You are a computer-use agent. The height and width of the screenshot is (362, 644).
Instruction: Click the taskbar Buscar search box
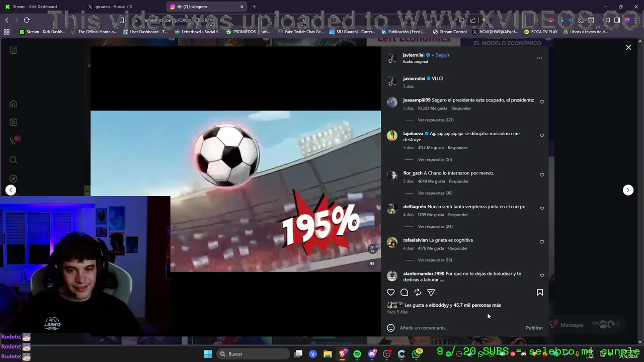pyautogui.click(x=252, y=354)
